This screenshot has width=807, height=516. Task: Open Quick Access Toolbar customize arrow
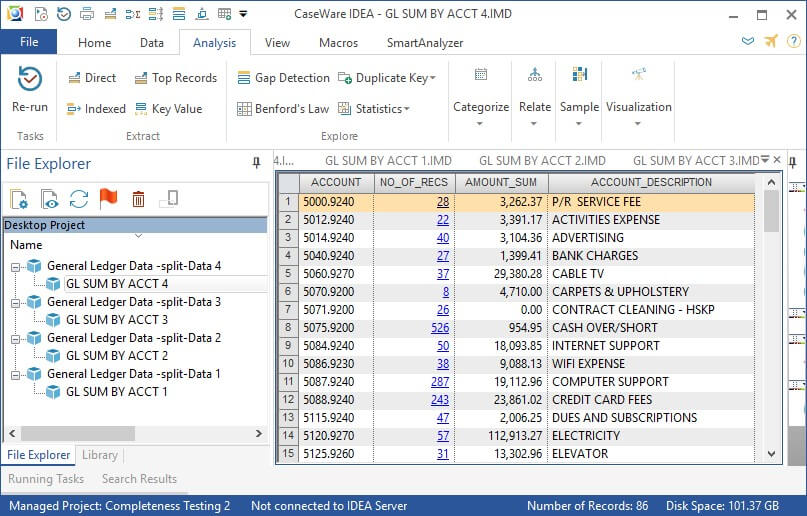pyautogui.click(x=243, y=14)
